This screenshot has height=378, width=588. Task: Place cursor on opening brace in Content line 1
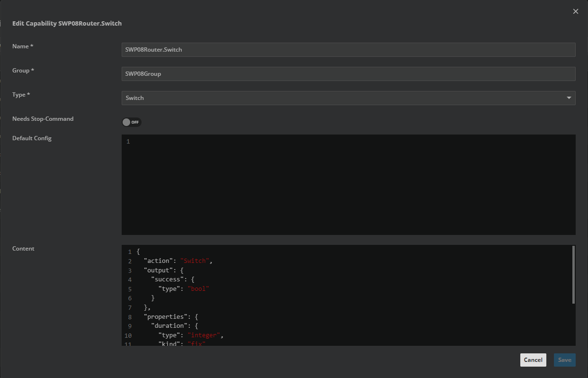coord(138,252)
